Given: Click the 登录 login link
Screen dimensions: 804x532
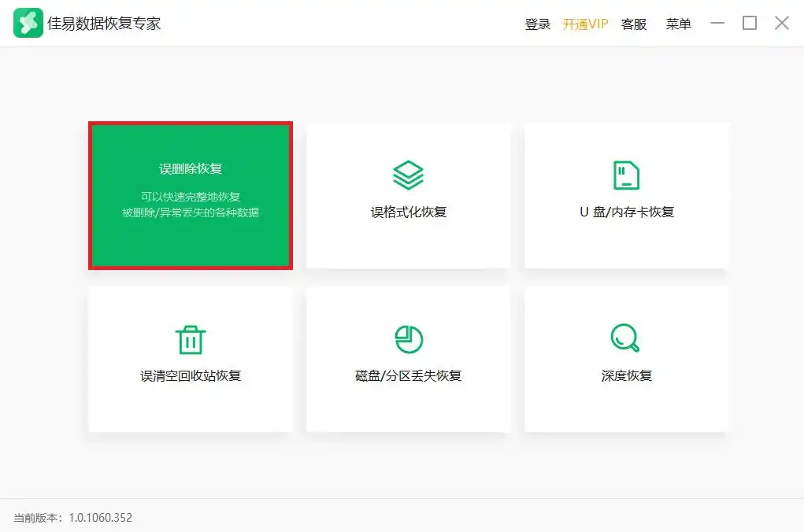Looking at the screenshot, I should pyautogui.click(x=538, y=24).
